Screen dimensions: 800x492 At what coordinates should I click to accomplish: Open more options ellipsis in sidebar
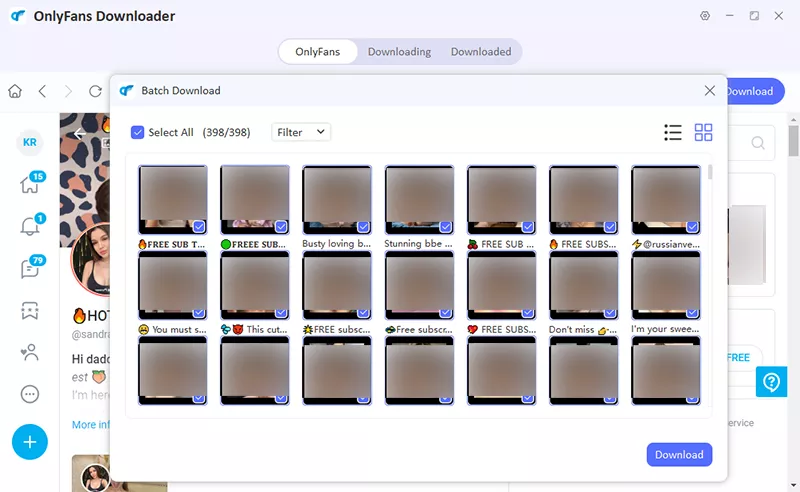(30, 394)
